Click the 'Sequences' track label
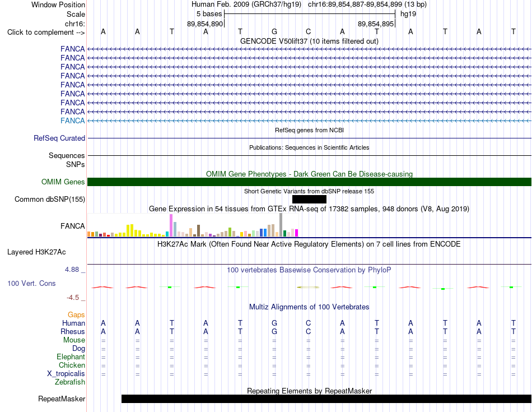 [x=67, y=156]
